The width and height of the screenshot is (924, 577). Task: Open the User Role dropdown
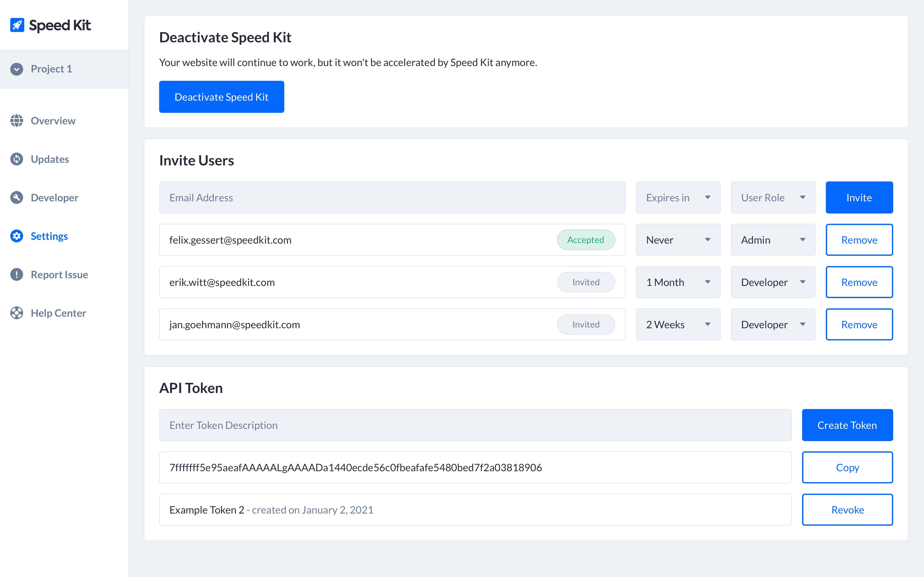[x=773, y=198]
